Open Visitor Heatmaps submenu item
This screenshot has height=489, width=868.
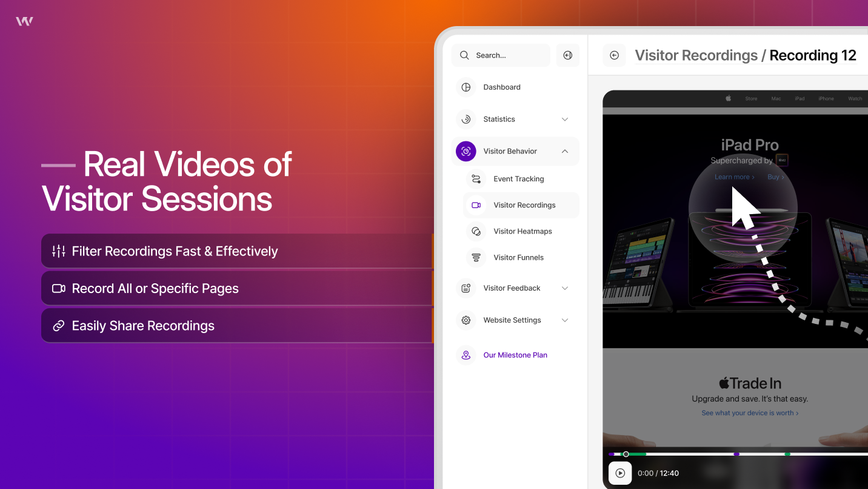click(521, 231)
